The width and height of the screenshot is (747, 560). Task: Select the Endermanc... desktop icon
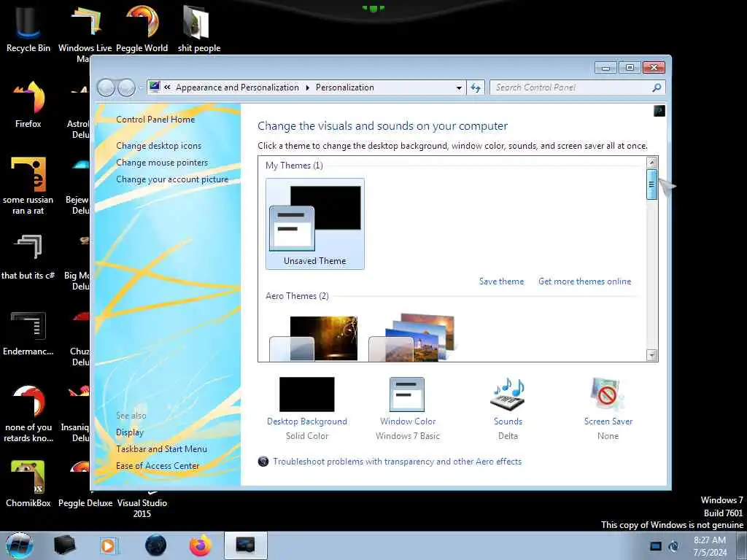(x=28, y=333)
